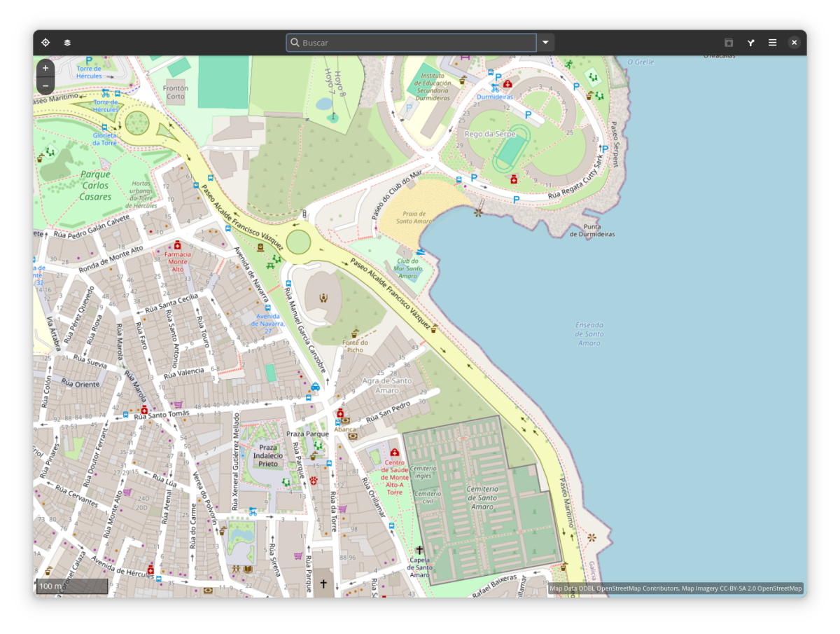Click the Parque Carlos Casares label

pyautogui.click(x=95, y=186)
